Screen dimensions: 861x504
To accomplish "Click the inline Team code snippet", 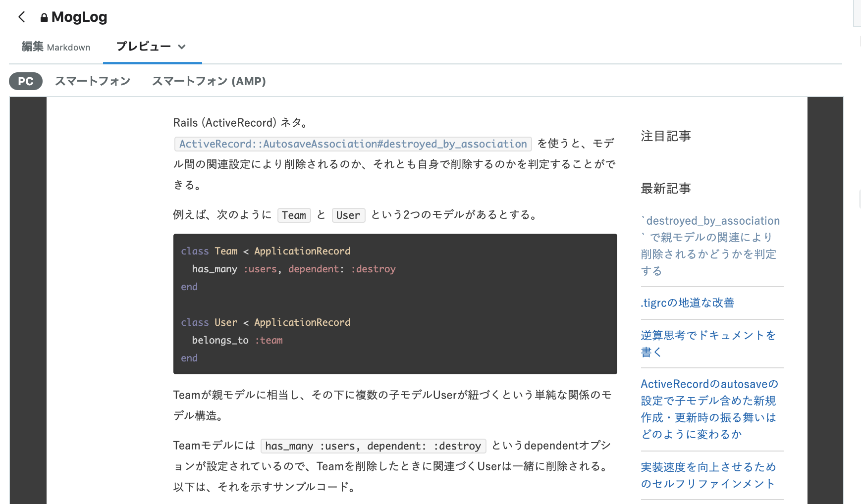I will pos(294,215).
